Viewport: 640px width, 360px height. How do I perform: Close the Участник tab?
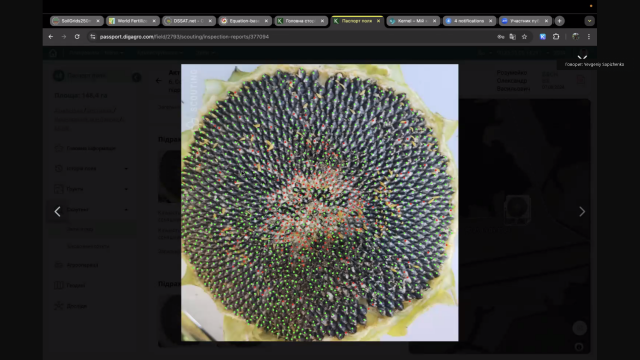(547, 21)
